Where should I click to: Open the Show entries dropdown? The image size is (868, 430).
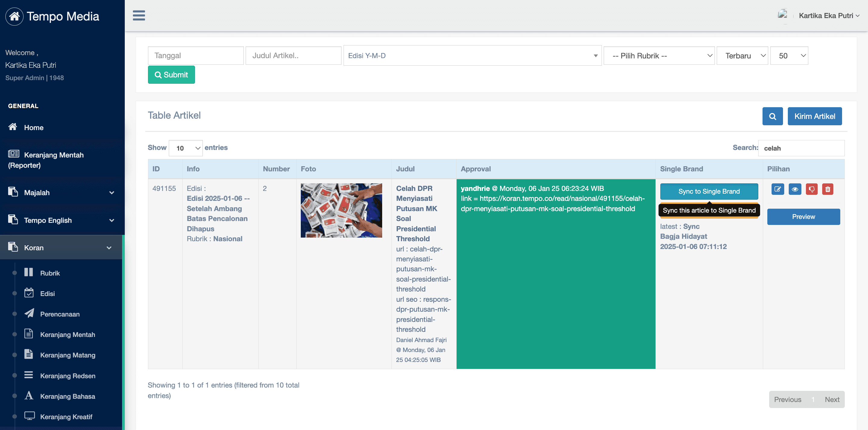tap(186, 148)
